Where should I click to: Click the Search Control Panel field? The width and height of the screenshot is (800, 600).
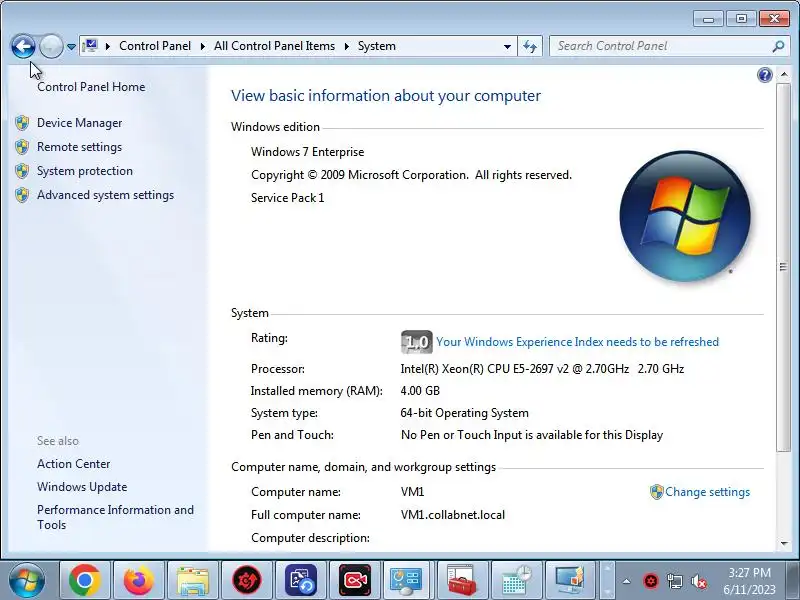662,46
